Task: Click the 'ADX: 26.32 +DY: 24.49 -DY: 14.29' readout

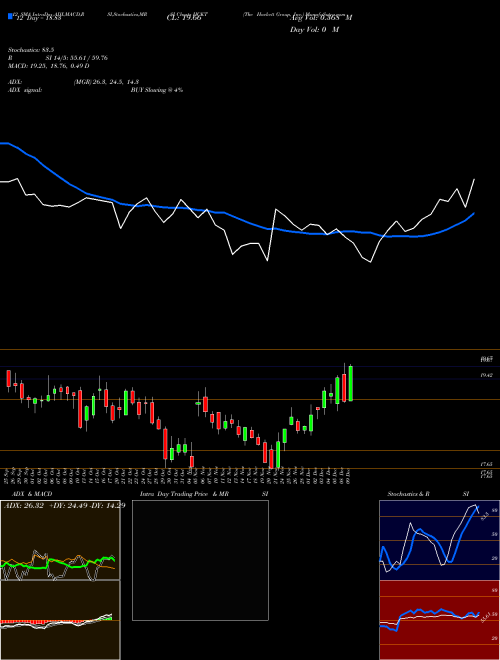Action: point(64,505)
